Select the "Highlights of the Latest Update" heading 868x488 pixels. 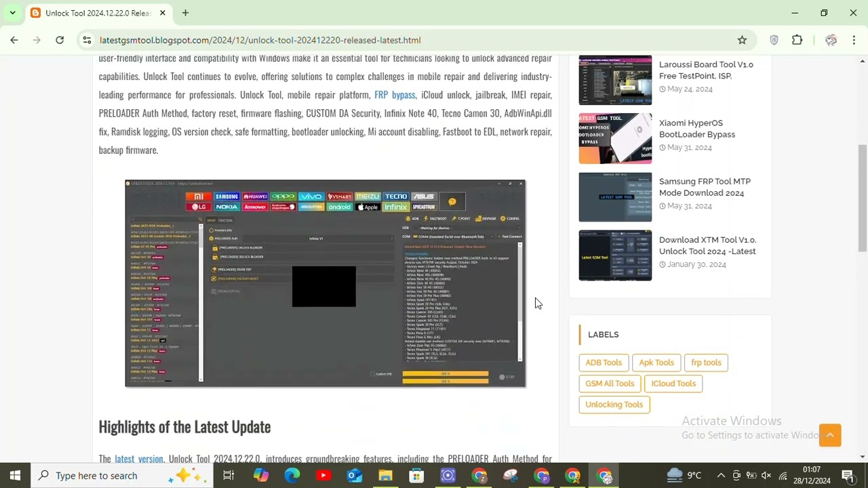[x=184, y=426]
